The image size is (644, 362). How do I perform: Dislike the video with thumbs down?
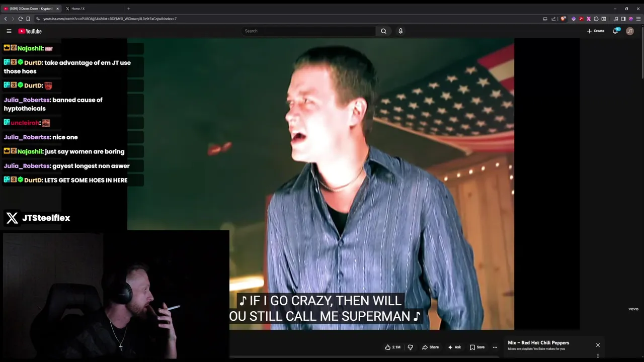pyautogui.click(x=410, y=347)
